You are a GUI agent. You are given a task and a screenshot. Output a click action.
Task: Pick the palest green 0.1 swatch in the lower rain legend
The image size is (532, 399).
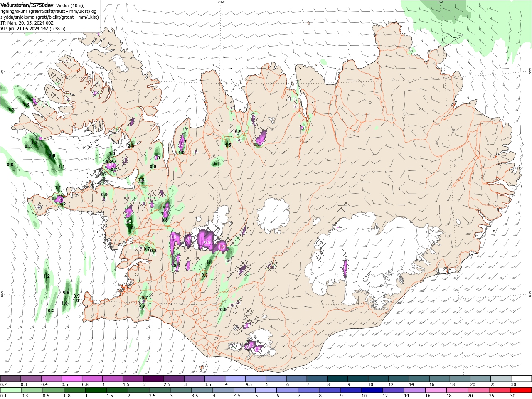tap(11, 391)
